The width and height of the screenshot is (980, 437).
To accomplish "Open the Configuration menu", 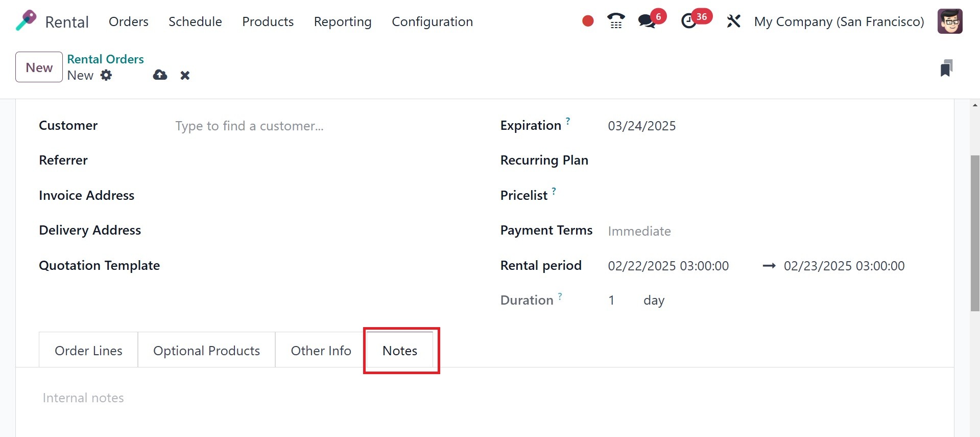I will click(432, 21).
